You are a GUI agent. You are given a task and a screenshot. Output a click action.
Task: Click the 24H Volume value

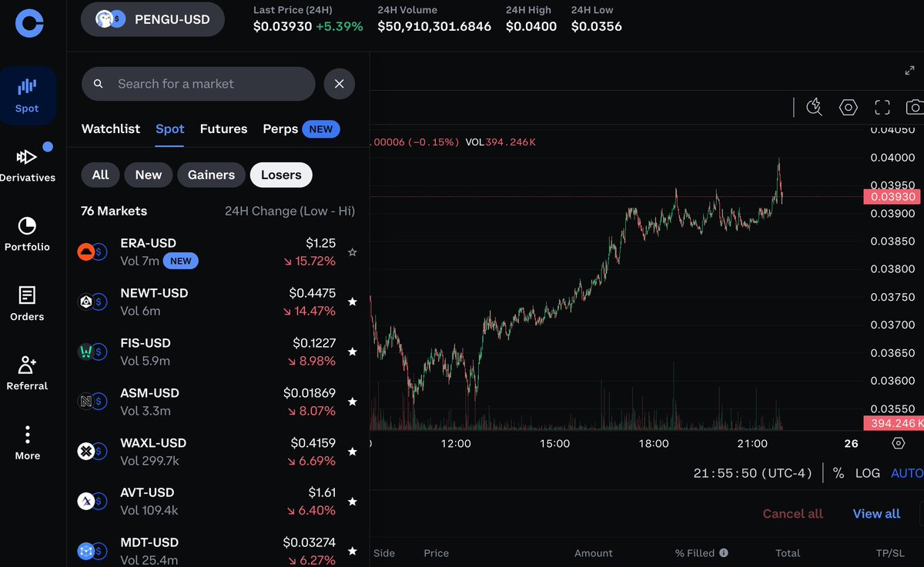434,26
